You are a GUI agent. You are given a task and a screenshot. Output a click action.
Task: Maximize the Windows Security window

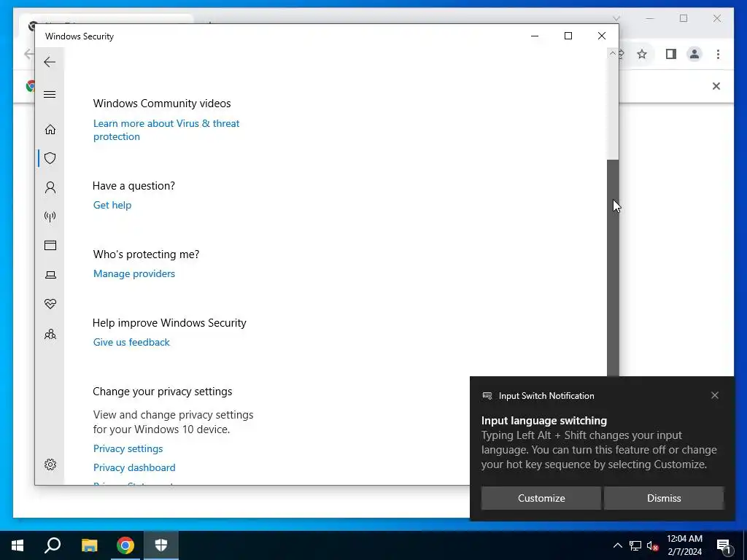click(568, 36)
